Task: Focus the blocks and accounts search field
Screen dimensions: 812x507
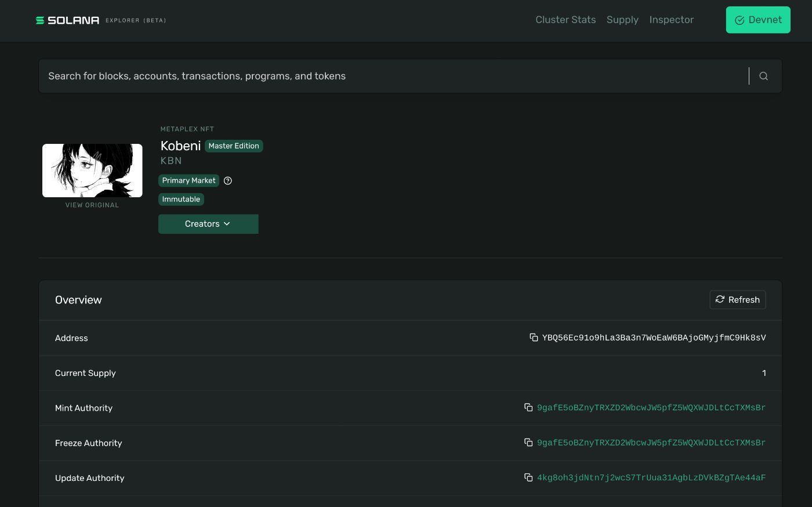Action: click(x=394, y=76)
